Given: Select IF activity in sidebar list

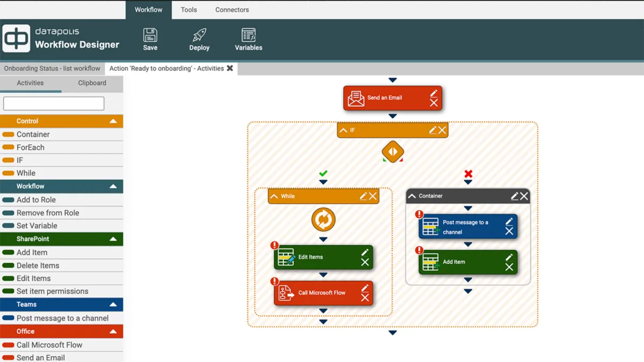Looking at the screenshot, I should (61, 160).
